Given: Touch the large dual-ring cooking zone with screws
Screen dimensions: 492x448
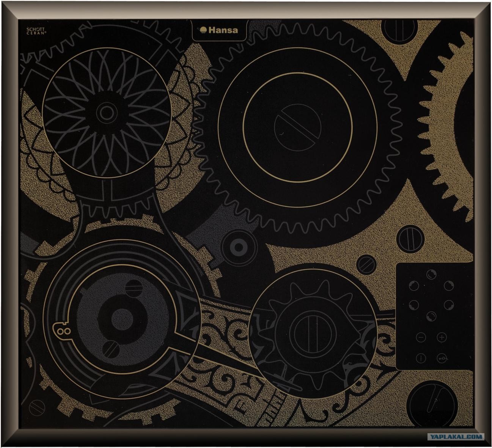Looking at the screenshot, I should coord(121,319).
